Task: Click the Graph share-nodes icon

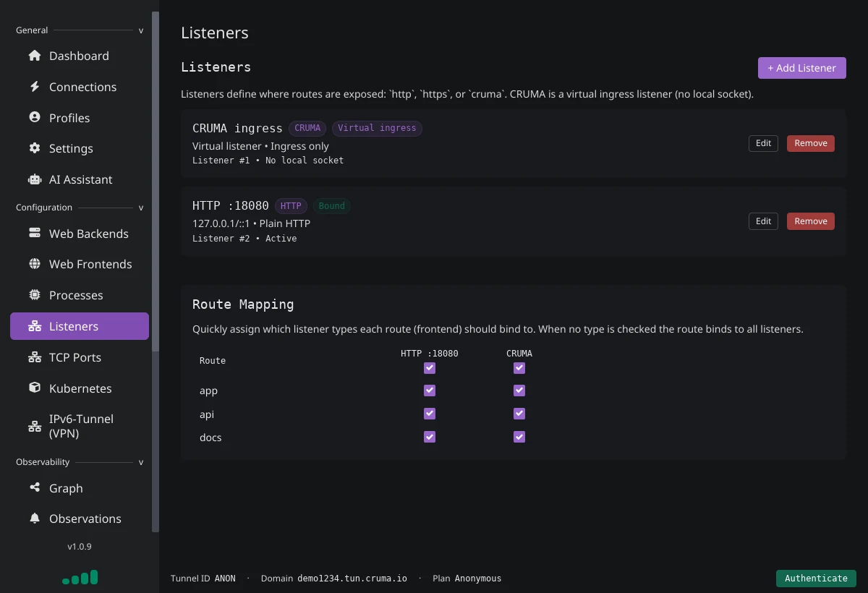Action: coord(35,488)
